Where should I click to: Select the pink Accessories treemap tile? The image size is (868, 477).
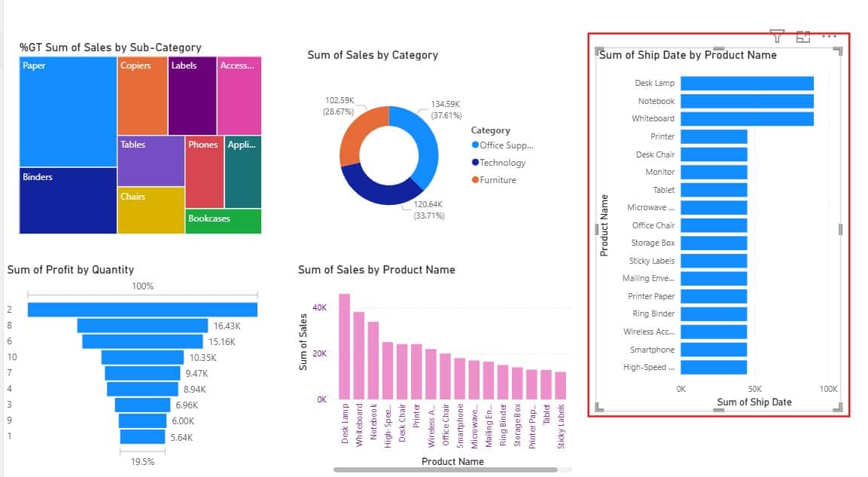pyautogui.click(x=239, y=96)
